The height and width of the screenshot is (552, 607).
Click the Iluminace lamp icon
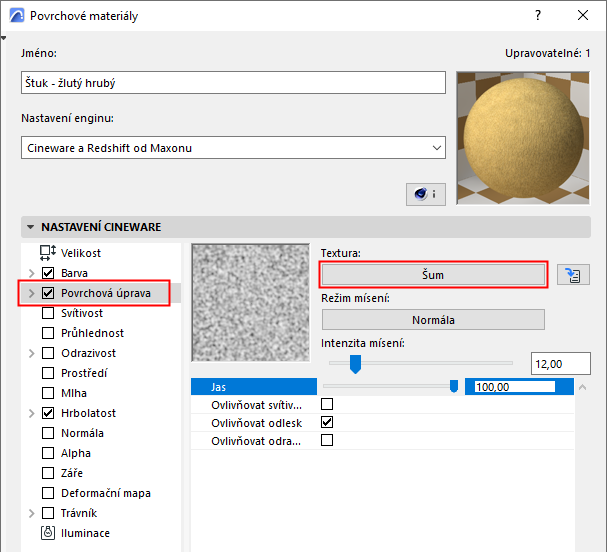pos(48,533)
